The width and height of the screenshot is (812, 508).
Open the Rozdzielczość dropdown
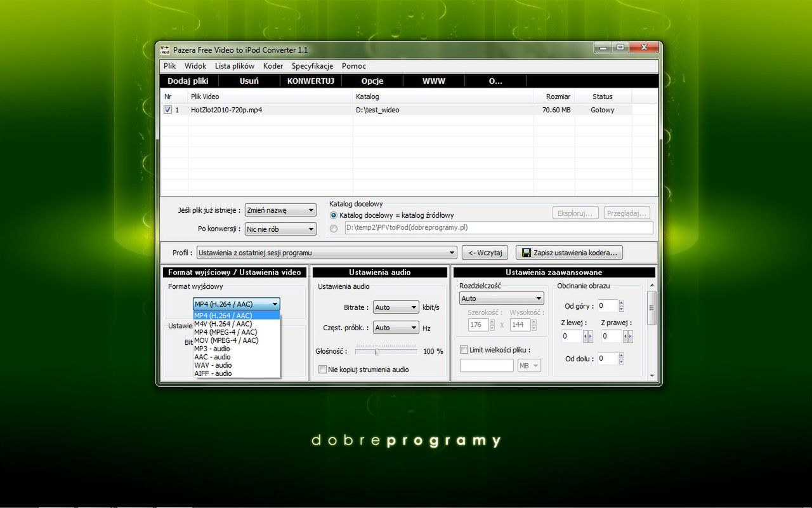pos(502,298)
